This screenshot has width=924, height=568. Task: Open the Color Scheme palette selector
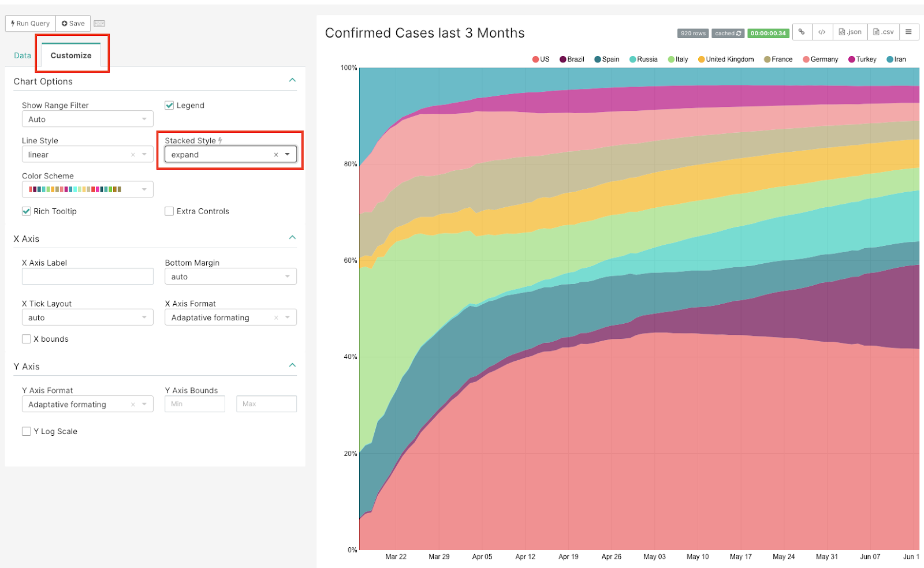[87, 189]
